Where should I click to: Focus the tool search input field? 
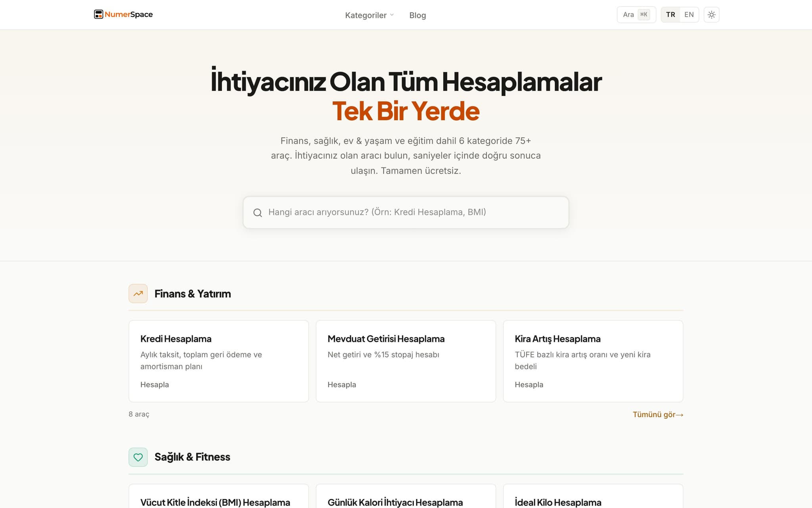[406, 212]
